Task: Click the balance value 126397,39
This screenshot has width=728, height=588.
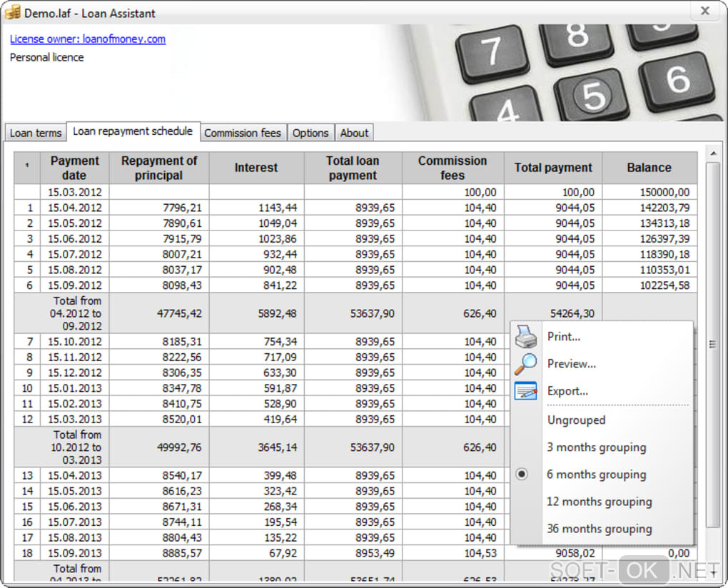Action: tap(664, 238)
